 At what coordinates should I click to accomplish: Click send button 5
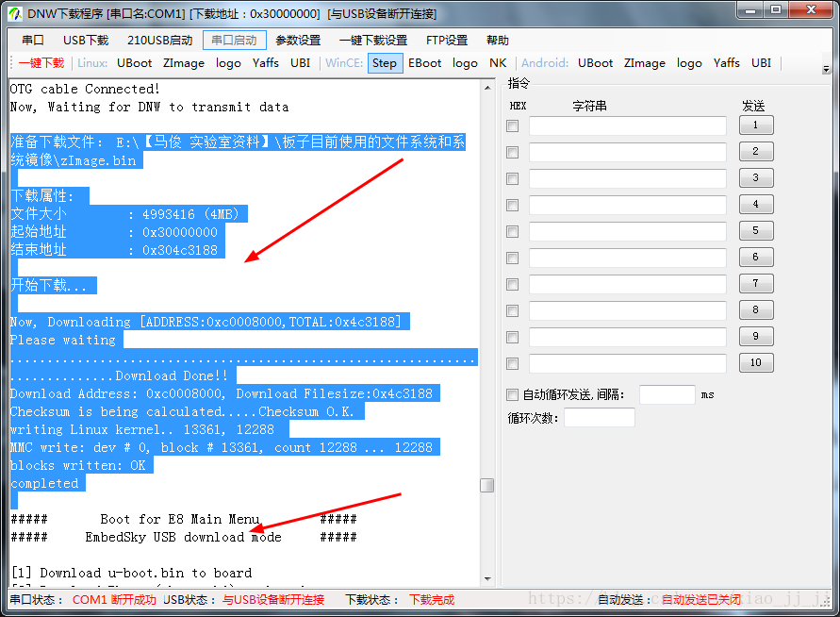pos(756,230)
